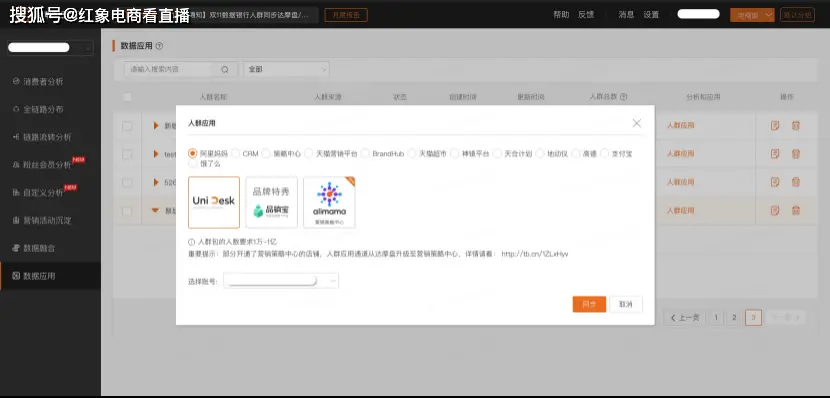Open 帮助 in the top bar
This screenshot has height=398, width=830.
(x=561, y=15)
